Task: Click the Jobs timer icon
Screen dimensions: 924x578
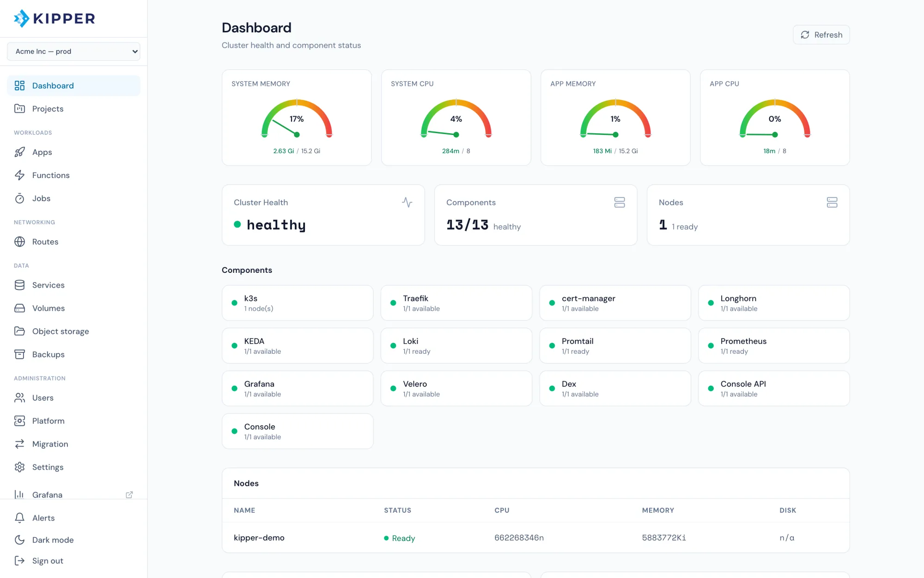Action: click(19, 198)
